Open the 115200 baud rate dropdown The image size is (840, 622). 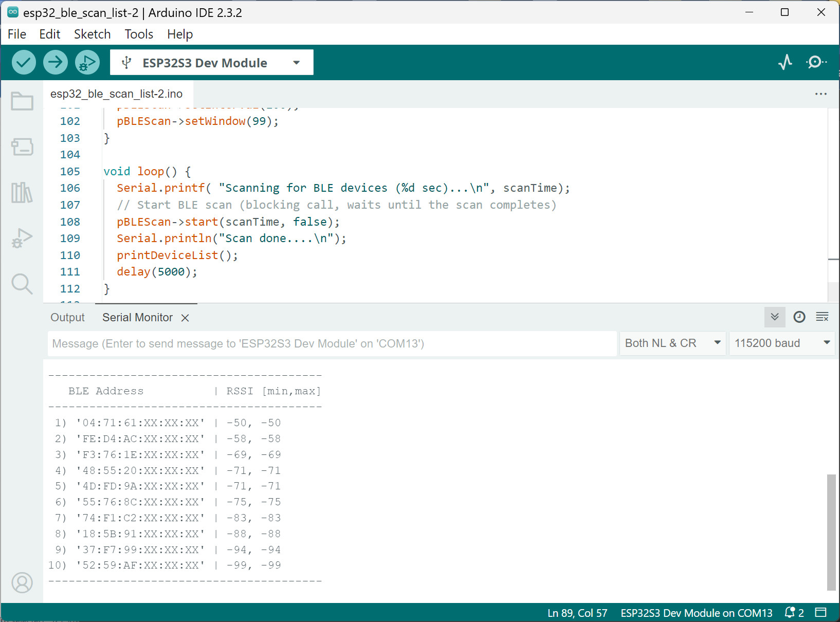point(782,343)
